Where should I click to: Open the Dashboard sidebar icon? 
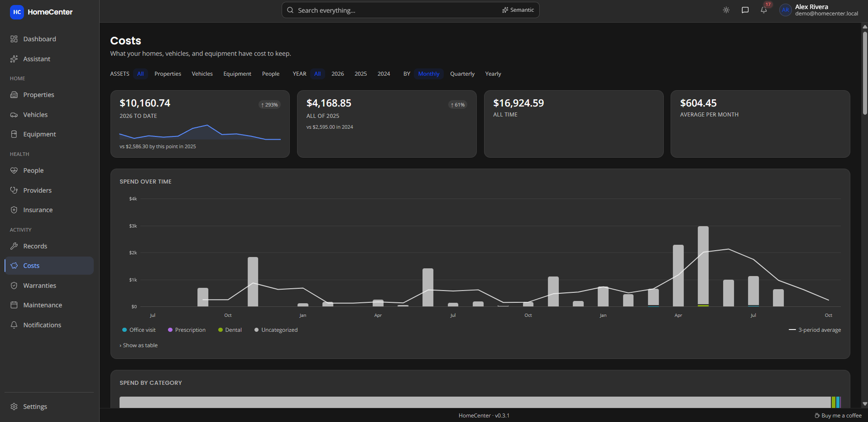click(x=14, y=39)
